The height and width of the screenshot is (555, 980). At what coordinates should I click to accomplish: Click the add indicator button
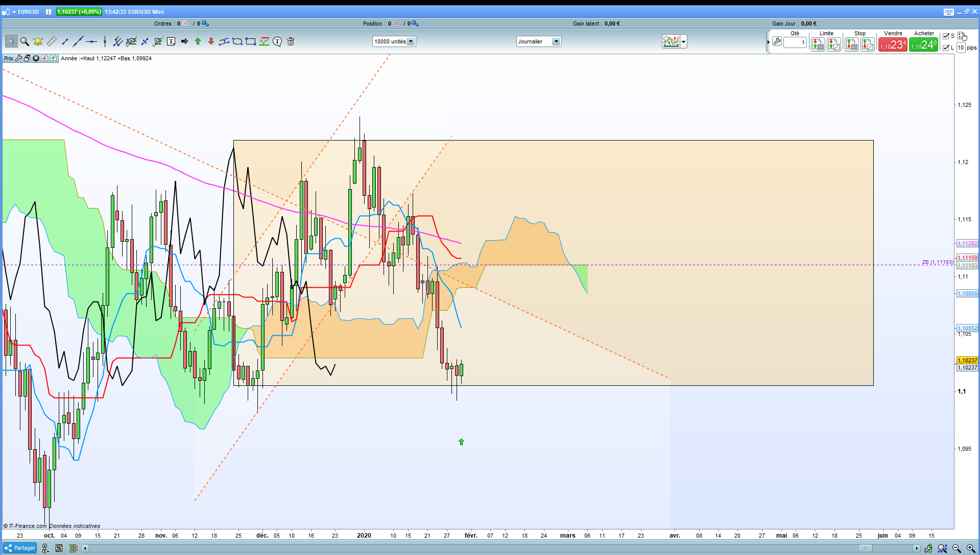click(x=671, y=42)
